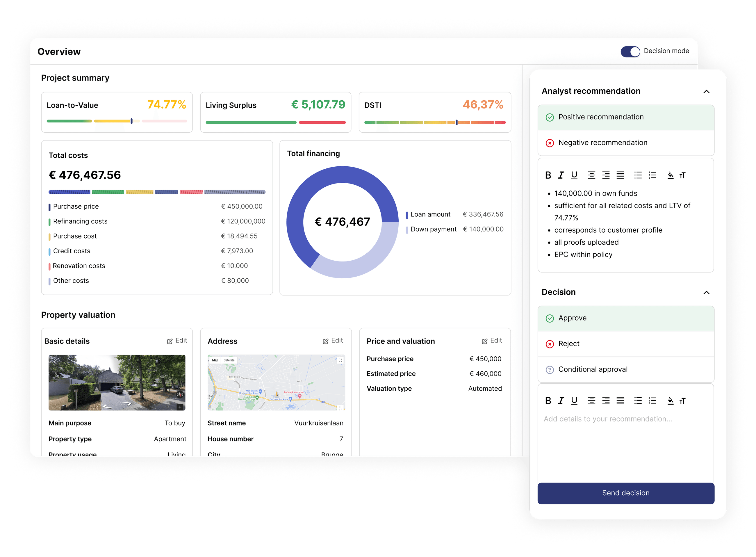Click the DSTI gauge marker
The height and width of the screenshot is (557, 756).
[x=457, y=122]
